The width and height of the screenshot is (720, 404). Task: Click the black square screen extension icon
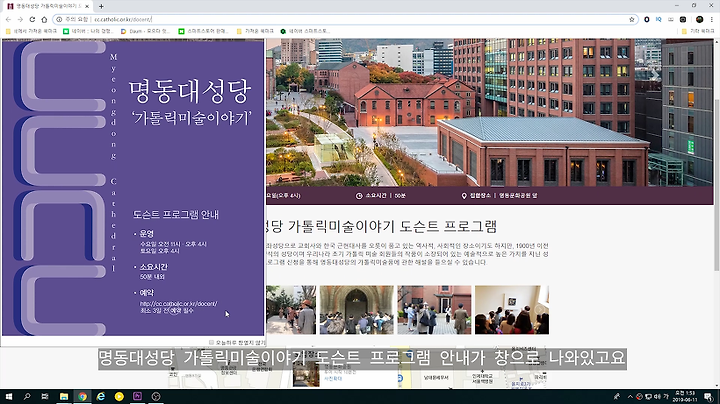683,19
